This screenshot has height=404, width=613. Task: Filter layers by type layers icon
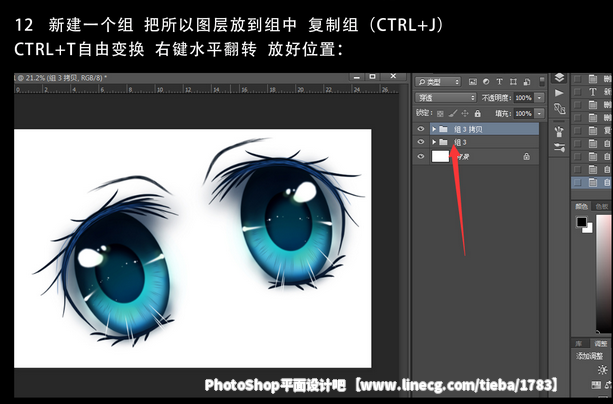[499, 82]
